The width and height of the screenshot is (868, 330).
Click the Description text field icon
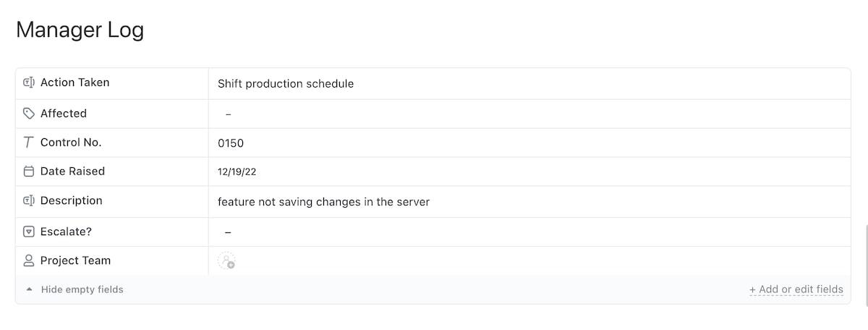pos(29,201)
